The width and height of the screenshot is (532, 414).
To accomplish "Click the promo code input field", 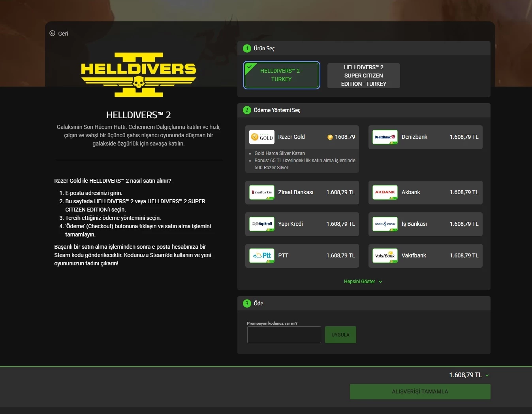I will pos(284,335).
